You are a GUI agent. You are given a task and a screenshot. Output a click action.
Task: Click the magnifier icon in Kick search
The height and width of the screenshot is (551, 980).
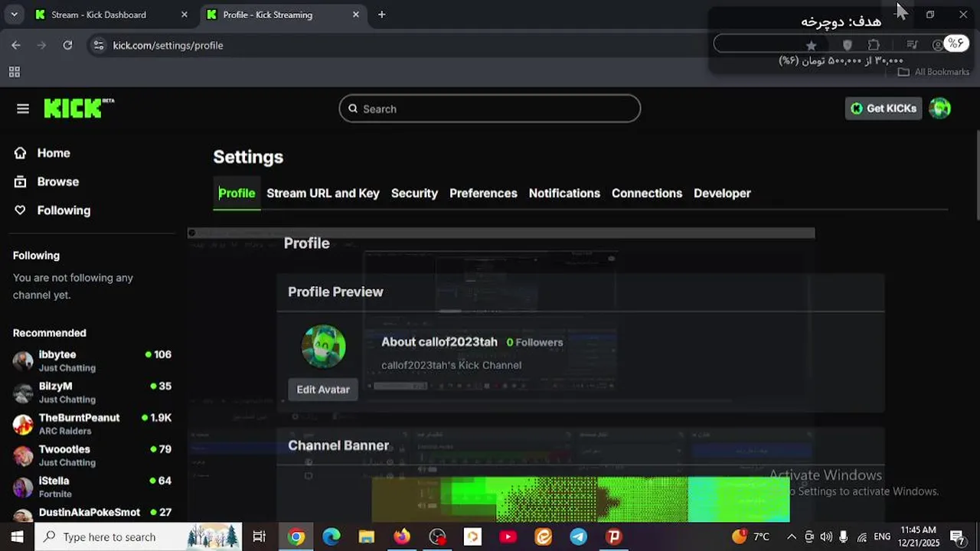pyautogui.click(x=353, y=109)
